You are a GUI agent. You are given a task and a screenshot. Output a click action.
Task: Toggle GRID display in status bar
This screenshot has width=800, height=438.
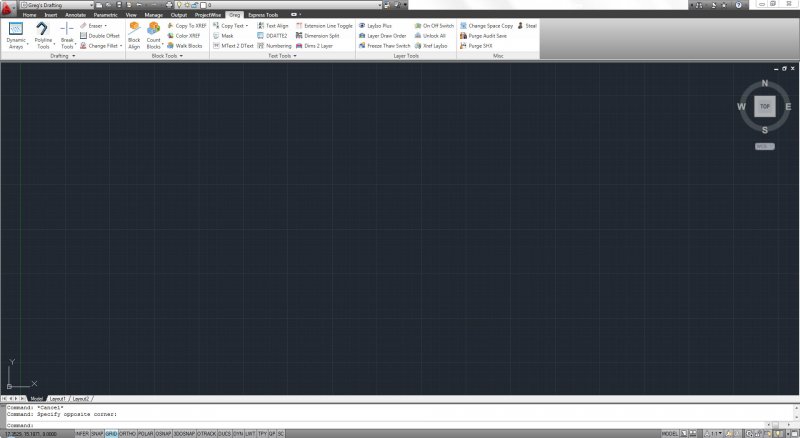pyautogui.click(x=111, y=433)
